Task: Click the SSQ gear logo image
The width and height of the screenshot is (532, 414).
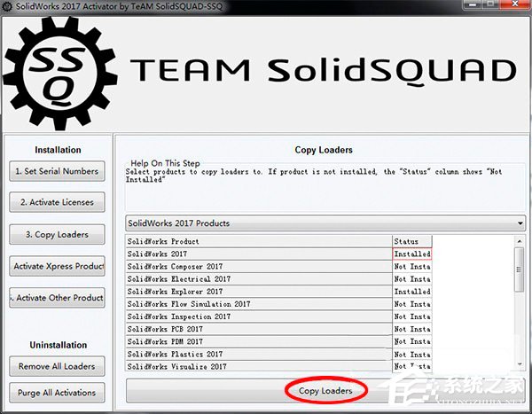Action: click(x=60, y=73)
